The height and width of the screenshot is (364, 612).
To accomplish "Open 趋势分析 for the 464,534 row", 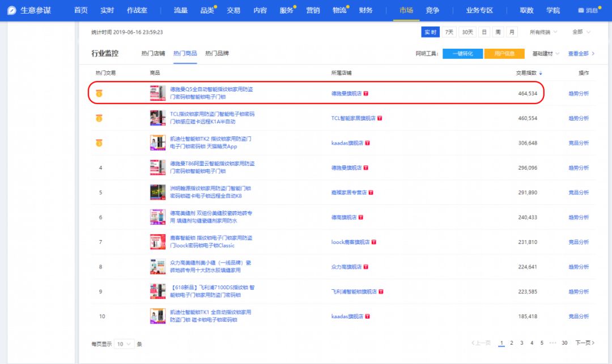I will click(579, 93).
